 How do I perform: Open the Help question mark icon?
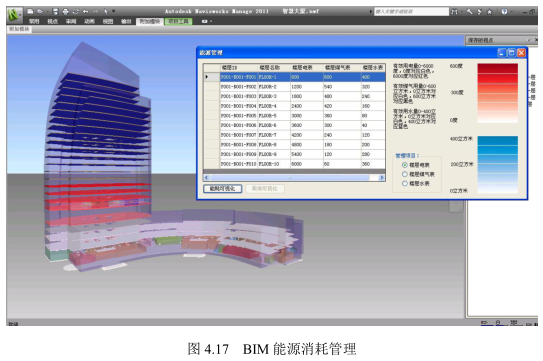pyautogui.click(x=504, y=11)
